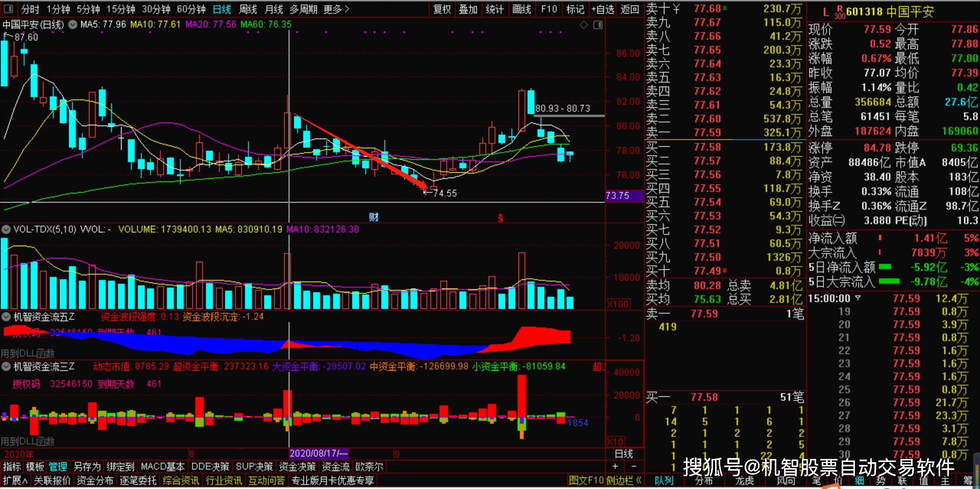Open 专业版月卡优惠专享 promotion link
This screenshot has width=980, height=489.
[x=332, y=480]
